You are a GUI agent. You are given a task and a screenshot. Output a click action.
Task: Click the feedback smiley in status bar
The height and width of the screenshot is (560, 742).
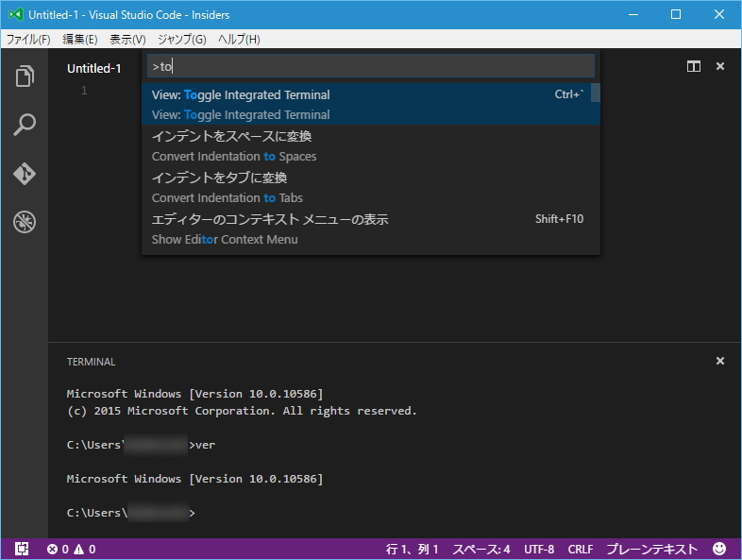[x=719, y=549]
